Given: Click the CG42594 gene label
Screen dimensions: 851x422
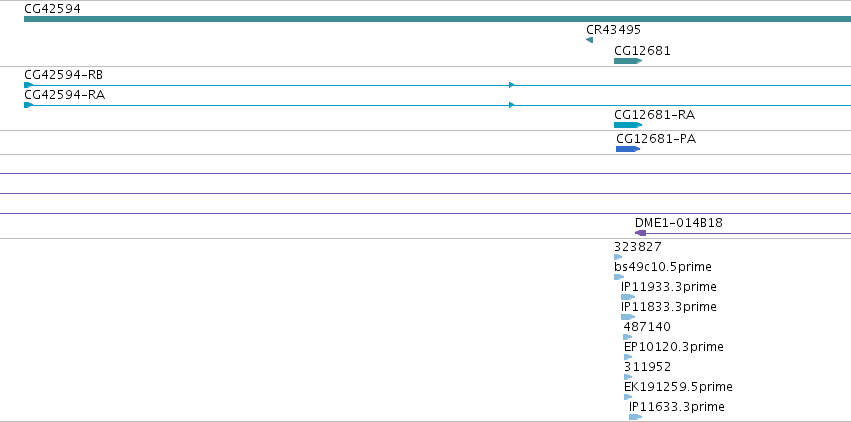Looking at the screenshot, I should pos(52,8).
